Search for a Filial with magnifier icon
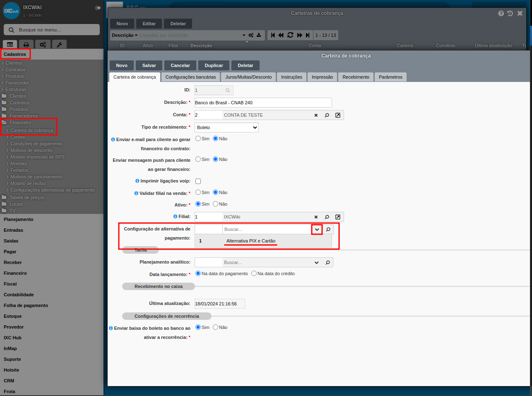 [x=327, y=217]
